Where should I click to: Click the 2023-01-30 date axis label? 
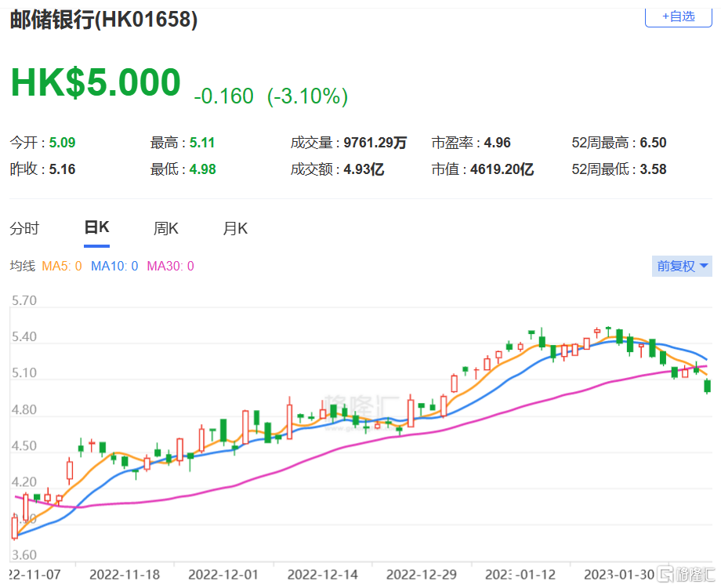pyautogui.click(x=619, y=575)
